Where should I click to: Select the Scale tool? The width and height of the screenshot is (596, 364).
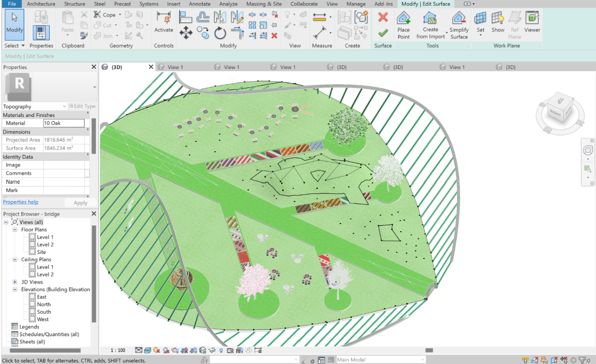pos(263,25)
